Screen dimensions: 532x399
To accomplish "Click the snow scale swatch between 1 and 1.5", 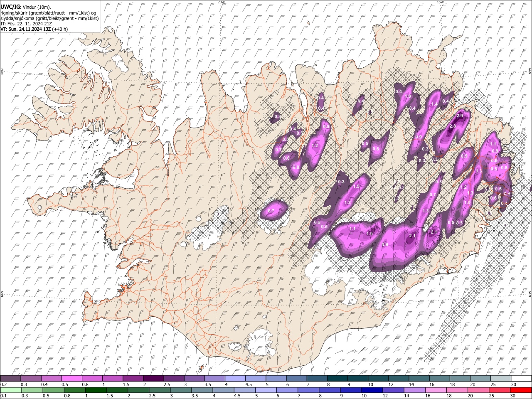I will (x=113, y=379).
